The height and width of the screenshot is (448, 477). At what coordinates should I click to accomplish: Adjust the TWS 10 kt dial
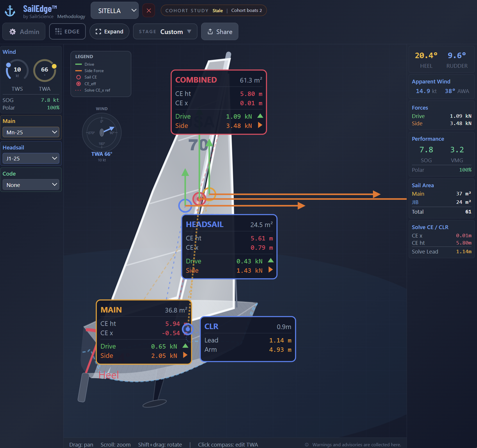coord(17,70)
